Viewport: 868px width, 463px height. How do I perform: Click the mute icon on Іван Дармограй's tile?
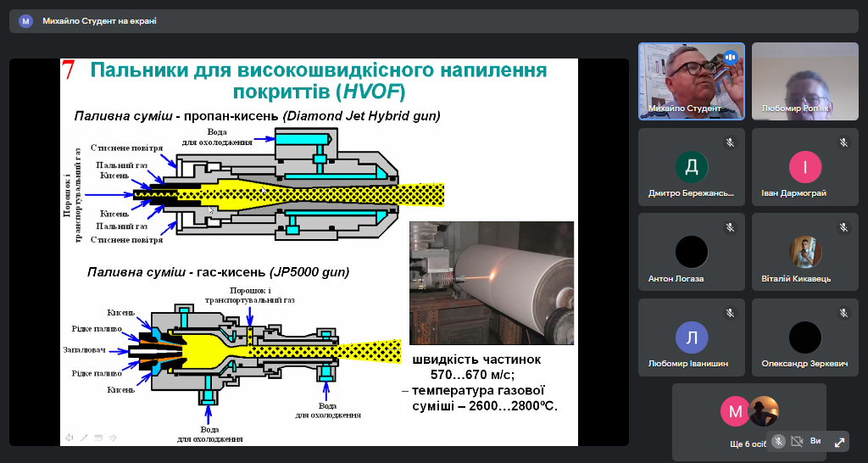click(843, 142)
